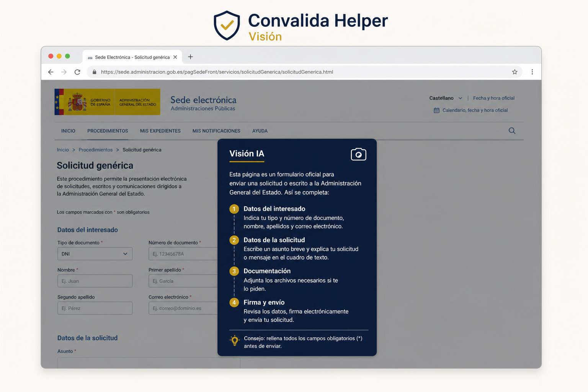
Task: Click the tab favicon of Sede Electrónica
Action: [90, 57]
